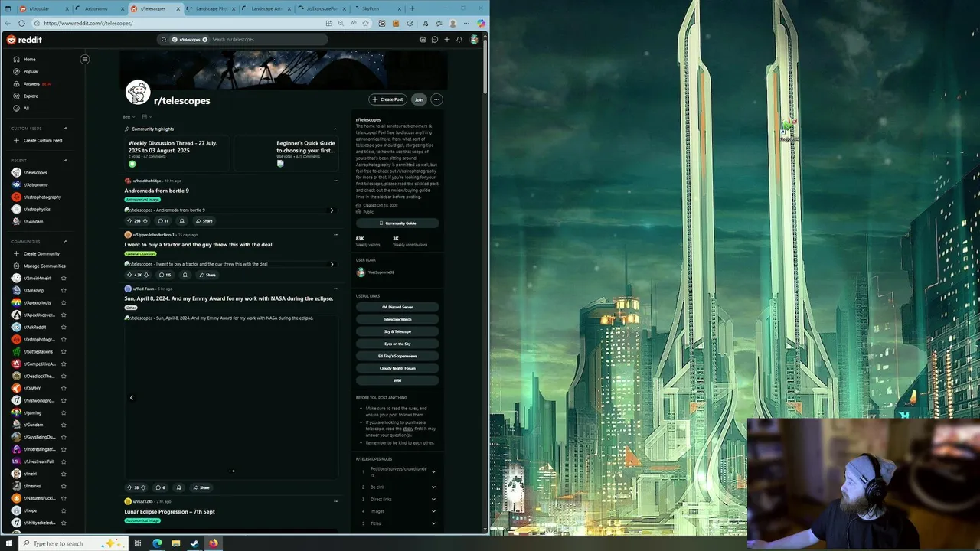Open the Reddit advertise icon in header
Screen dimensions: 980x551
click(423, 40)
